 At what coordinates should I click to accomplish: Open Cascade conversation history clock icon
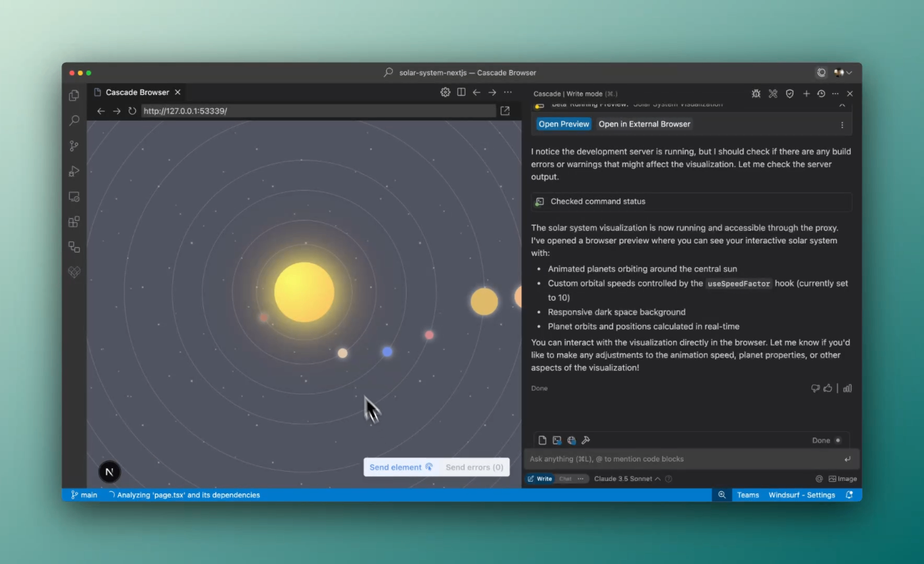point(821,94)
